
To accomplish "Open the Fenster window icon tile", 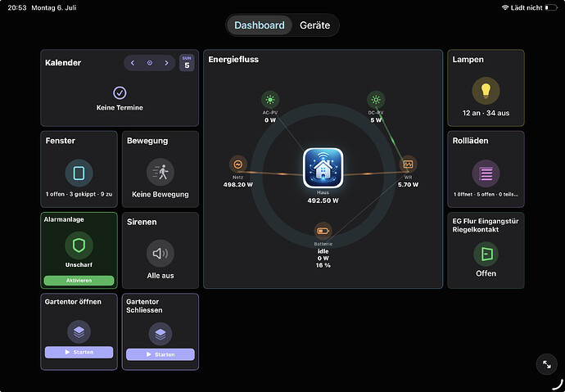I will pyautogui.click(x=79, y=173).
